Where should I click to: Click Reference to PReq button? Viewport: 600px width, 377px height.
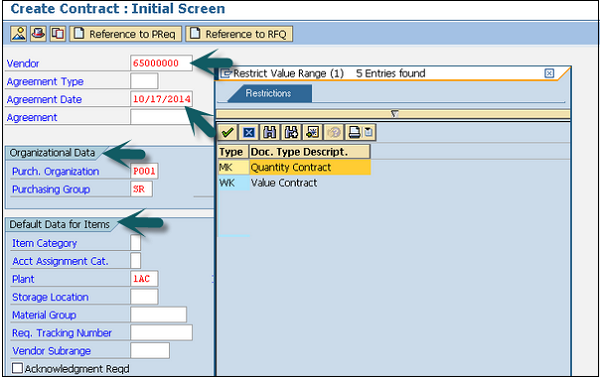tap(126, 34)
